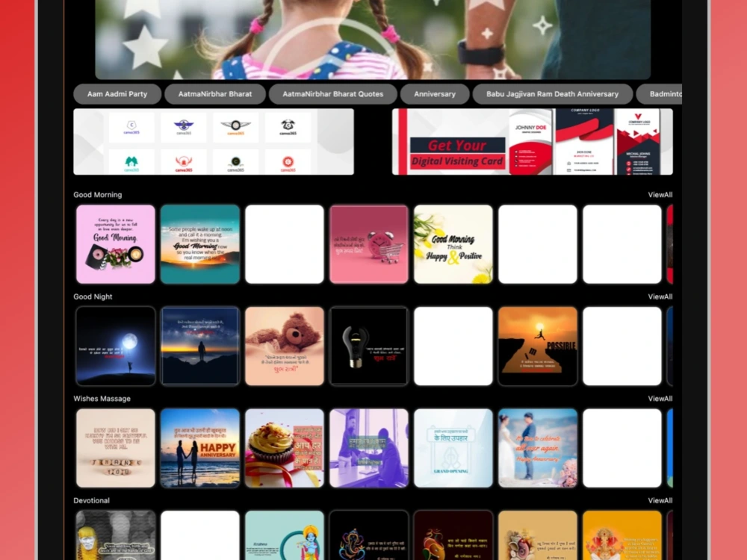Screen dimensions: 747x560
Task: Open Happy Anniversary beach couple card
Action: click(200, 448)
